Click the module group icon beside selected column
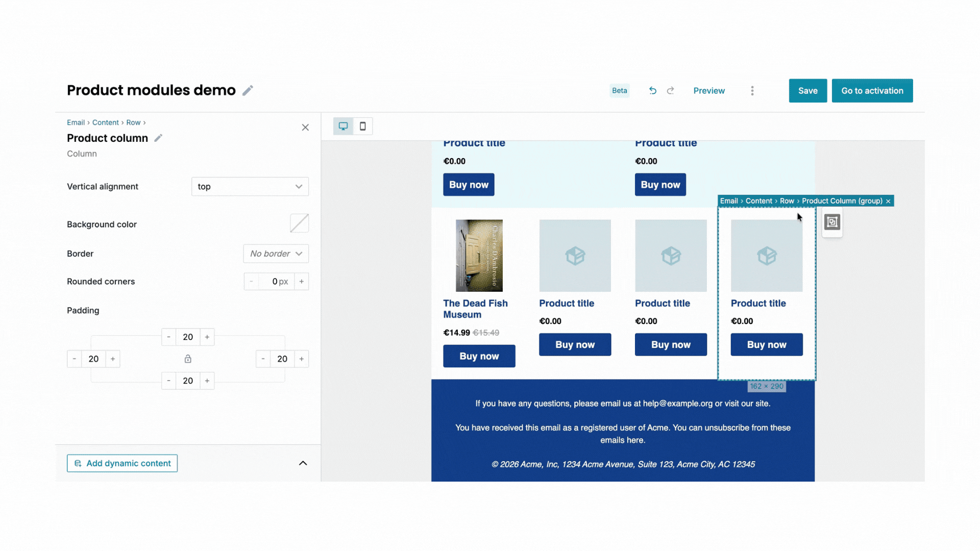Screen dimensions: 980x551 point(832,222)
